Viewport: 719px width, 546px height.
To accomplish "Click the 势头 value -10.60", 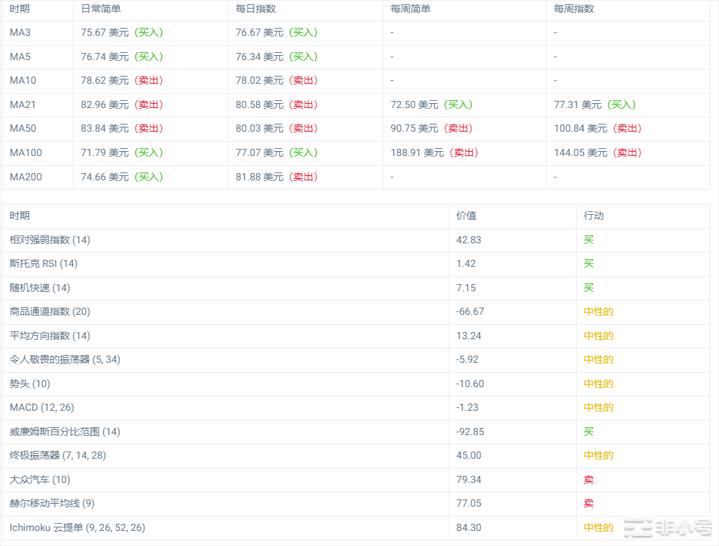I will [470, 384].
